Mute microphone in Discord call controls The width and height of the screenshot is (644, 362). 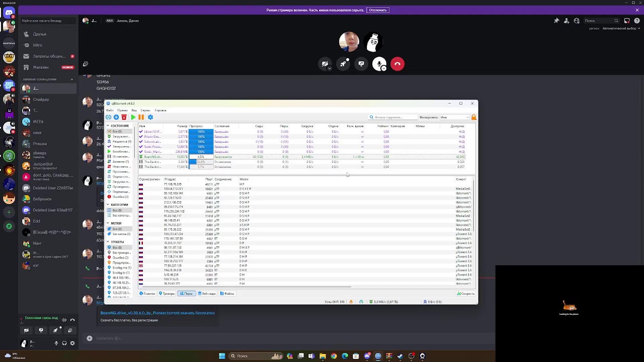click(379, 64)
